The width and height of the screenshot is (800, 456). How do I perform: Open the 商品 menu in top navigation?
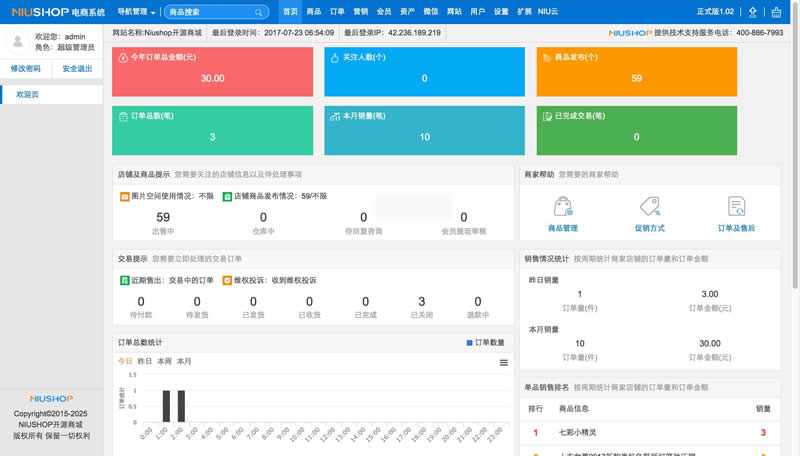coord(313,12)
